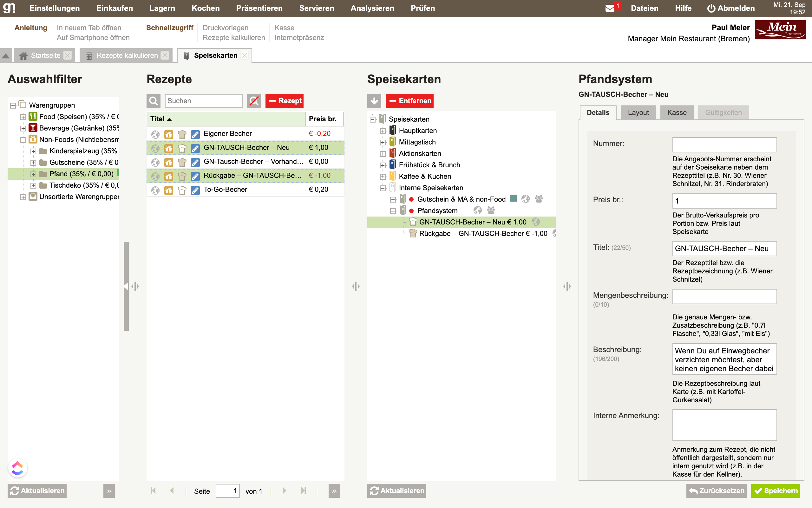The width and height of the screenshot is (812, 508).
Task: Click the ClickUp floating widget icon
Action: tap(17, 468)
